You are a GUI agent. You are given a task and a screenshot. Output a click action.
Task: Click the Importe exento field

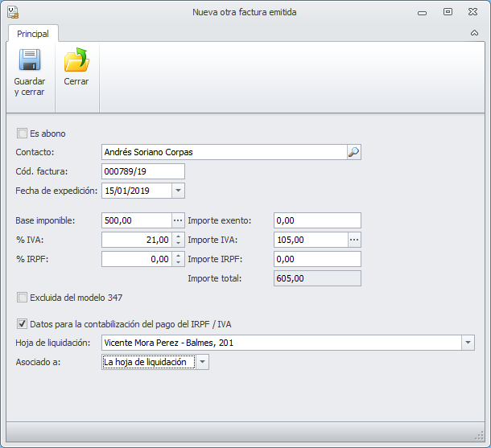click(317, 220)
